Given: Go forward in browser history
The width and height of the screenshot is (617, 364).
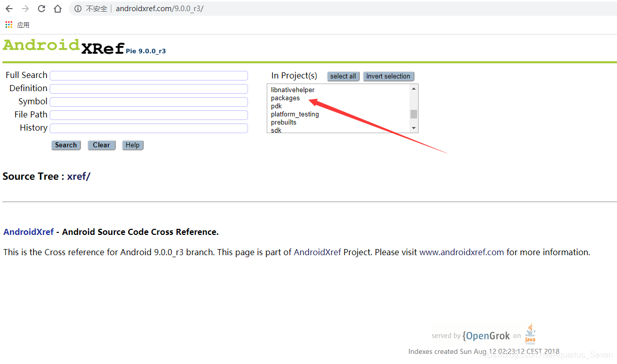Looking at the screenshot, I should click(x=25, y=9).
